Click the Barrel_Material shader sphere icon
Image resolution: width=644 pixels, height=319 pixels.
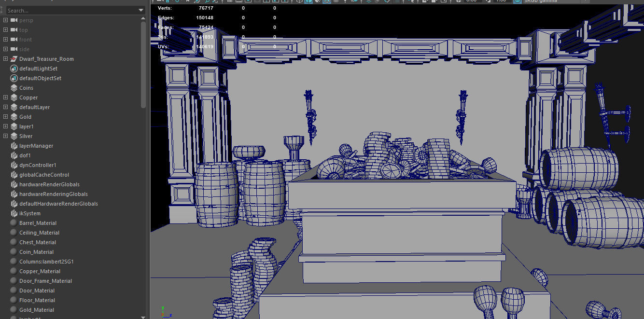tap(14, 223)
